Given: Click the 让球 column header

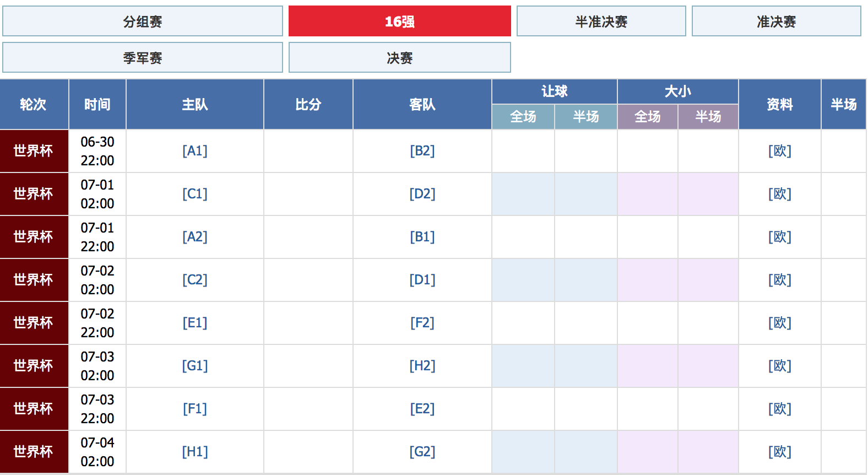Looking at the screenshot, I should [554, 91].
